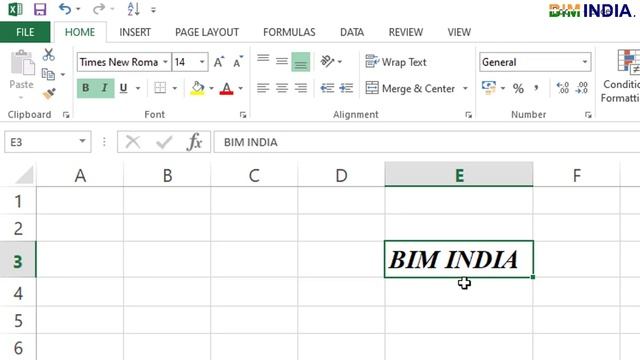640x360 pixels.
Task: Expand the underline style options arrow
Action: 138,88
